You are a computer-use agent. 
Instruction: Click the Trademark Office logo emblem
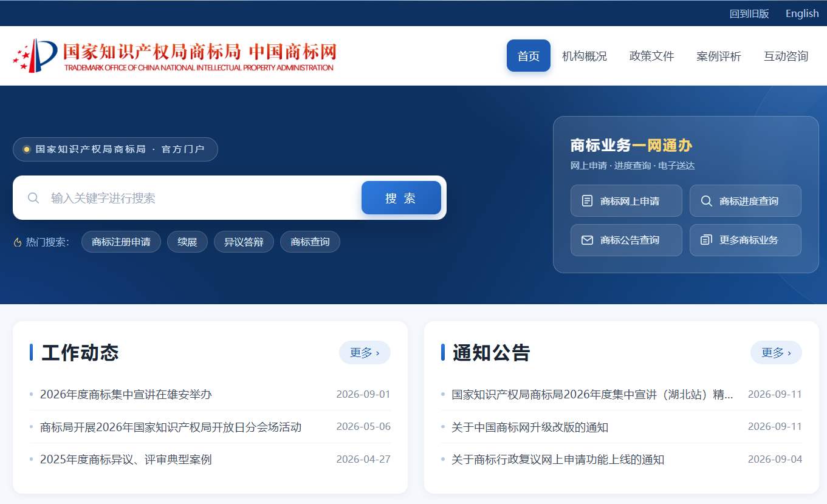click(35, 56)
